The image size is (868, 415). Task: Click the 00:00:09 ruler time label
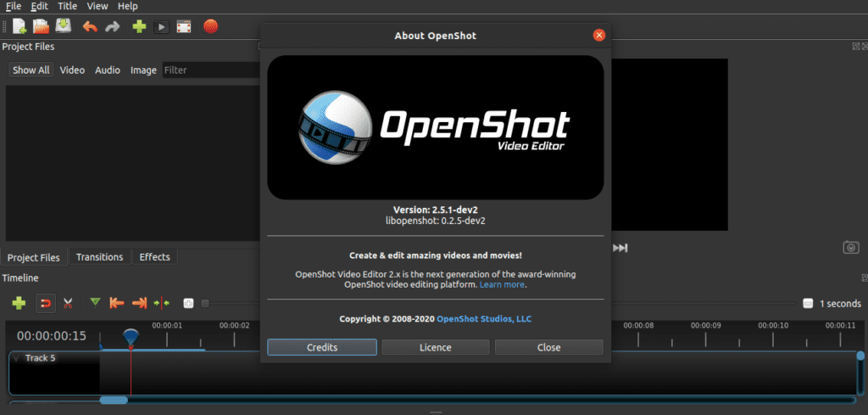[705, 325]
